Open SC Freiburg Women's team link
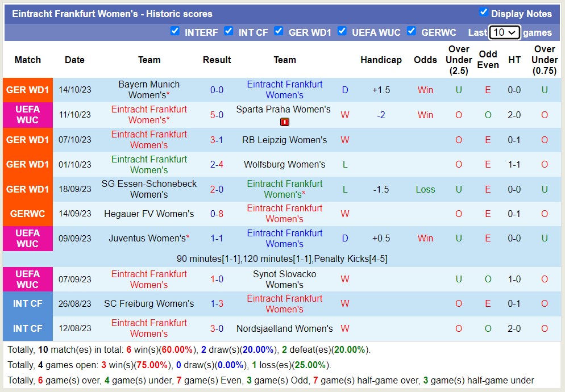Screen dimensions: 565x392 149,303
